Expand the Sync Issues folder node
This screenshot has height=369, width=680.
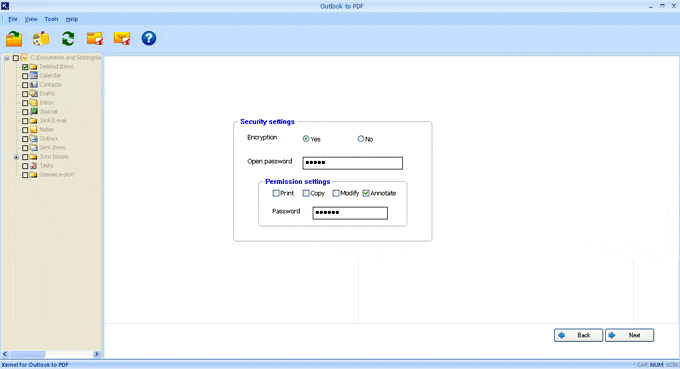[16, 157]
